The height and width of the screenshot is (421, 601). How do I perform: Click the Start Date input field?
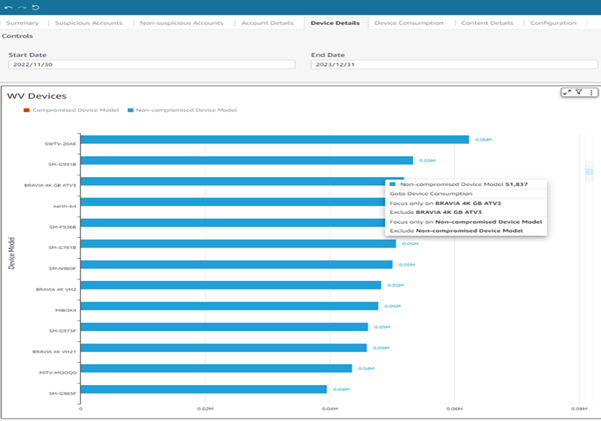(151, 64)
